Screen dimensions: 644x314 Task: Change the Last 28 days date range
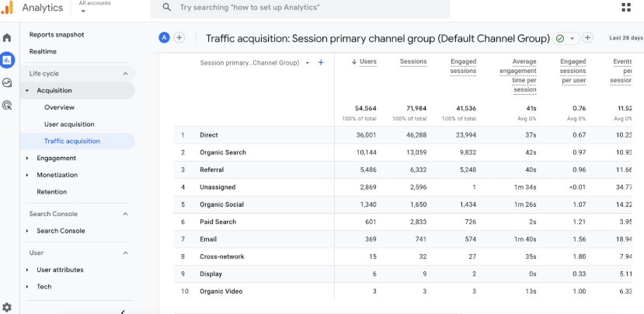(626, 38)
